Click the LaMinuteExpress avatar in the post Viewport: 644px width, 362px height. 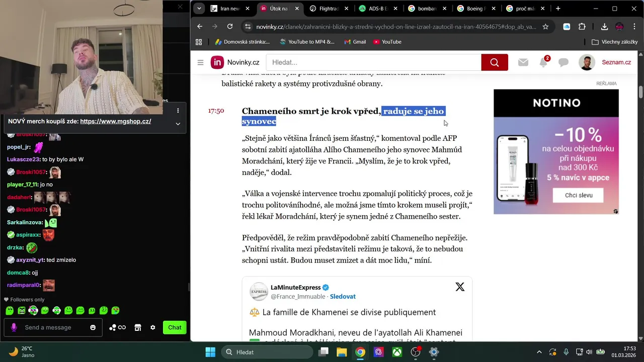pos(259,292)
